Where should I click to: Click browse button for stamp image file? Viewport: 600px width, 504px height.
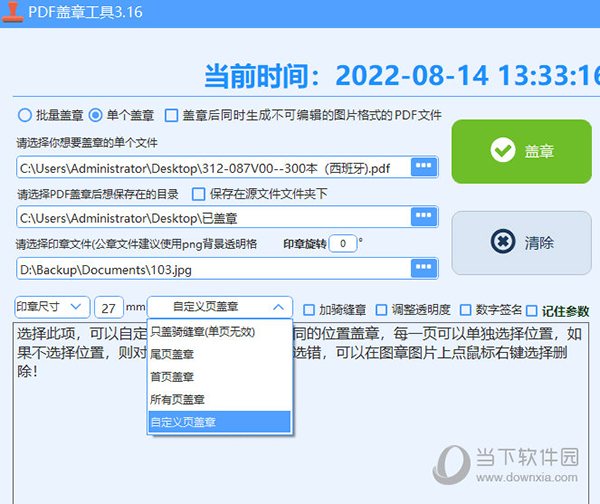click(424, 268)
